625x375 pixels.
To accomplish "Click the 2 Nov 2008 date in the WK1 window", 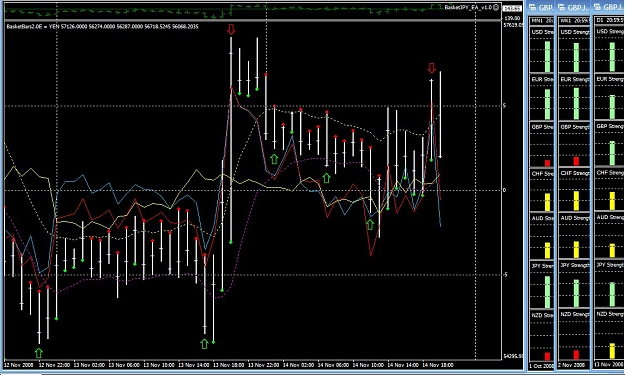I will [572, 365].
